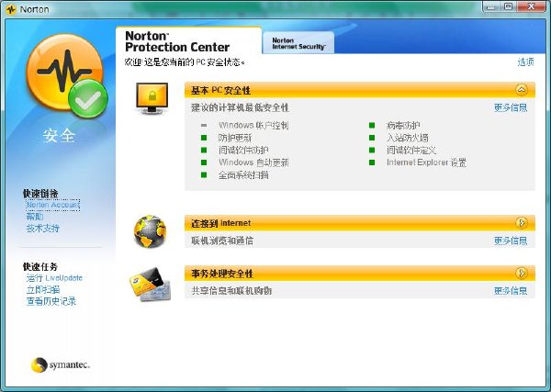This screenshot has width=551, height=392.
Task: Click the green indicator beside 间谍软件定义
Action: 372,150
